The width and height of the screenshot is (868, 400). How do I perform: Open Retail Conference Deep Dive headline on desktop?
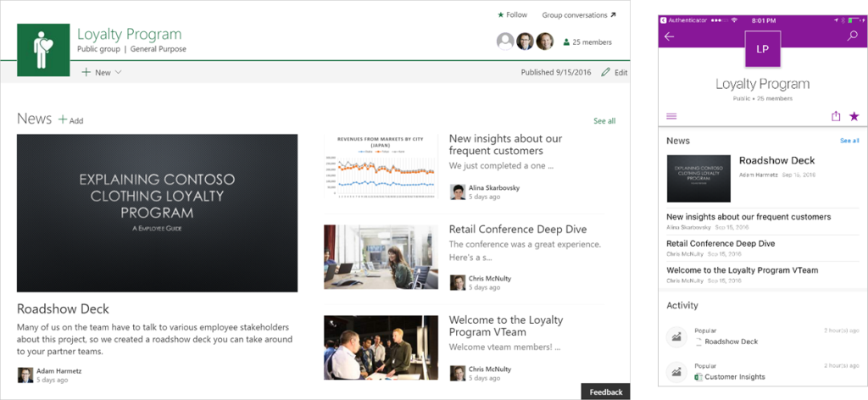[x=518, y=229]
